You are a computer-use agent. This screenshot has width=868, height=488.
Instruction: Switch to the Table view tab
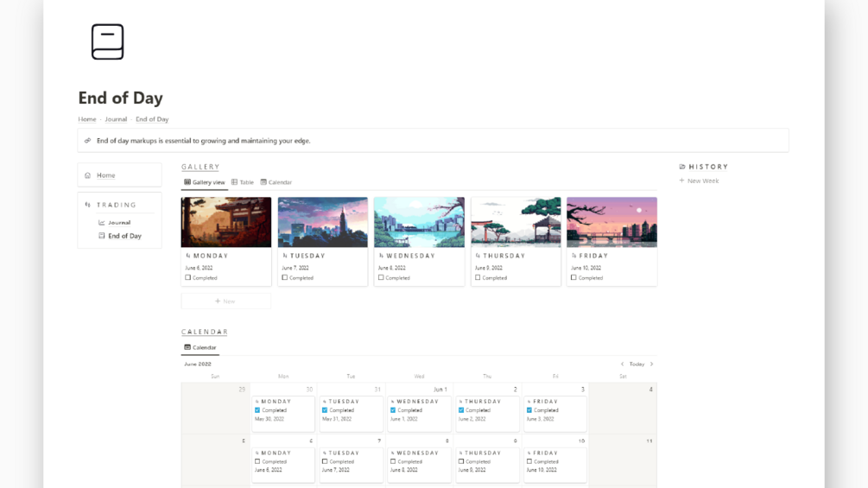pyautogui.click(x=243, y=182)
